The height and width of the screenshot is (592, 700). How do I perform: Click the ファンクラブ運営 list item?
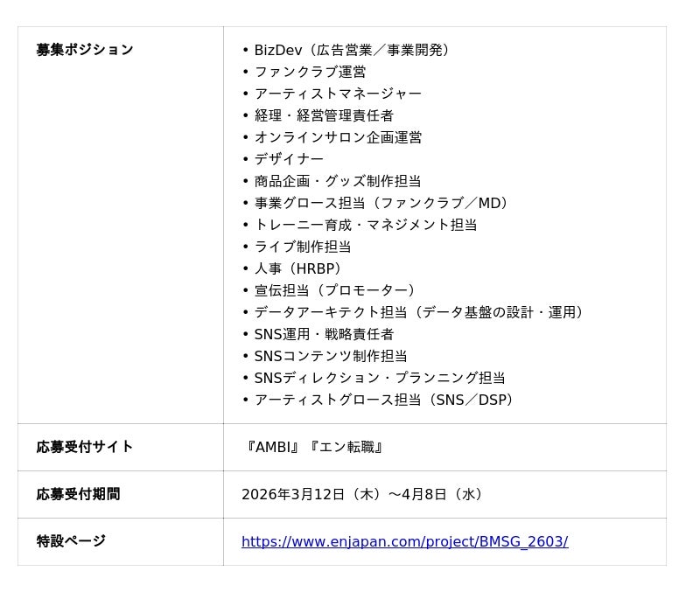310,72
